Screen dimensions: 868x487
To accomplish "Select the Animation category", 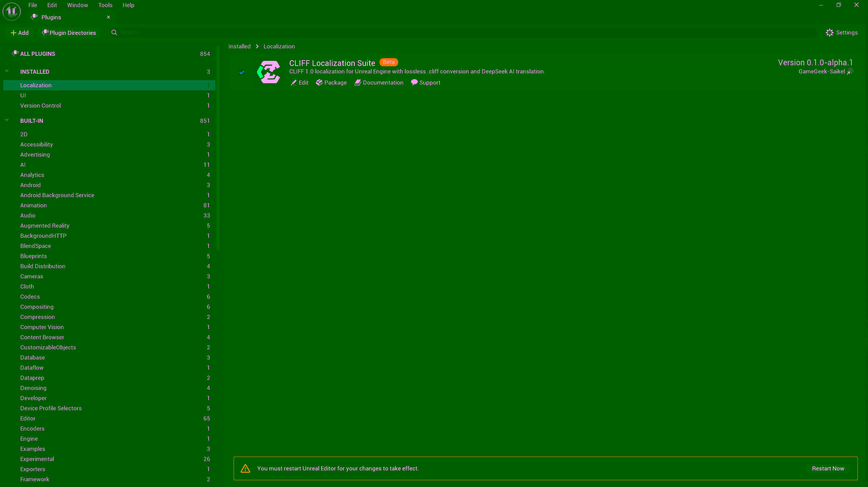I will click(x=109, y=205).
